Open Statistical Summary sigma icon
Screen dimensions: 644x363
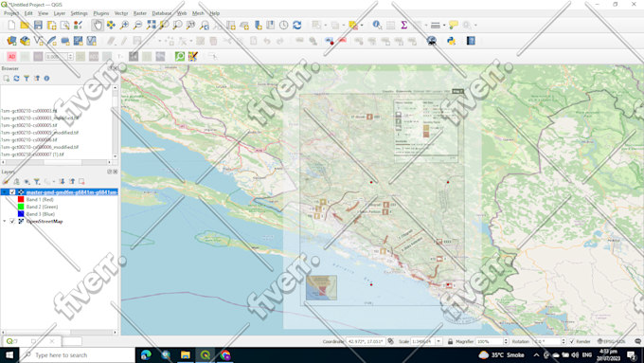403,25
